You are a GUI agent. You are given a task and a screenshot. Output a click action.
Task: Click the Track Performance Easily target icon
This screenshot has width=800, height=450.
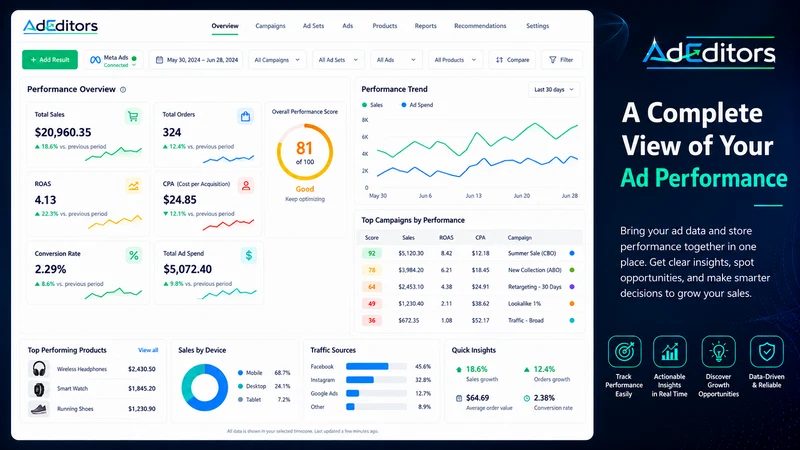click(624, 352)
